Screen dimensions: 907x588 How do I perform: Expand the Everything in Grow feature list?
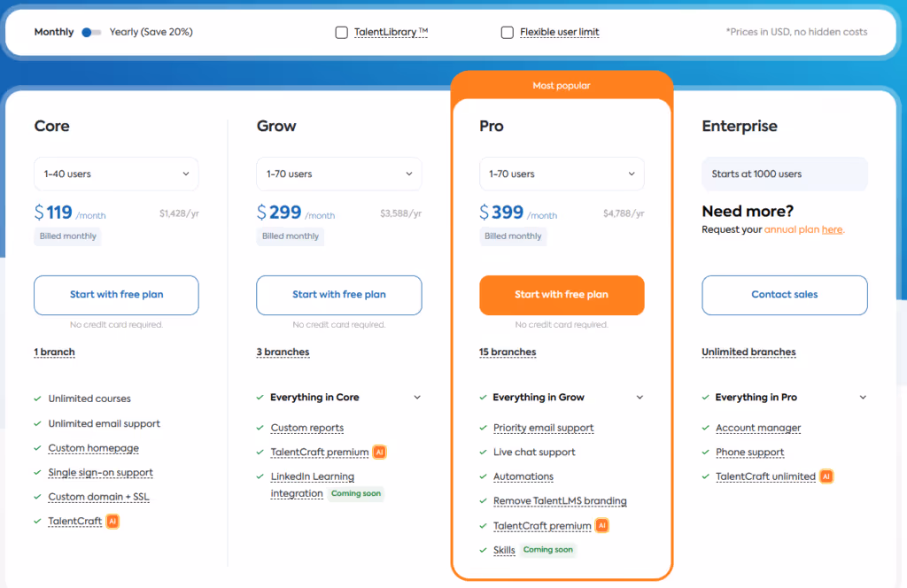click(x=640, y=397)
